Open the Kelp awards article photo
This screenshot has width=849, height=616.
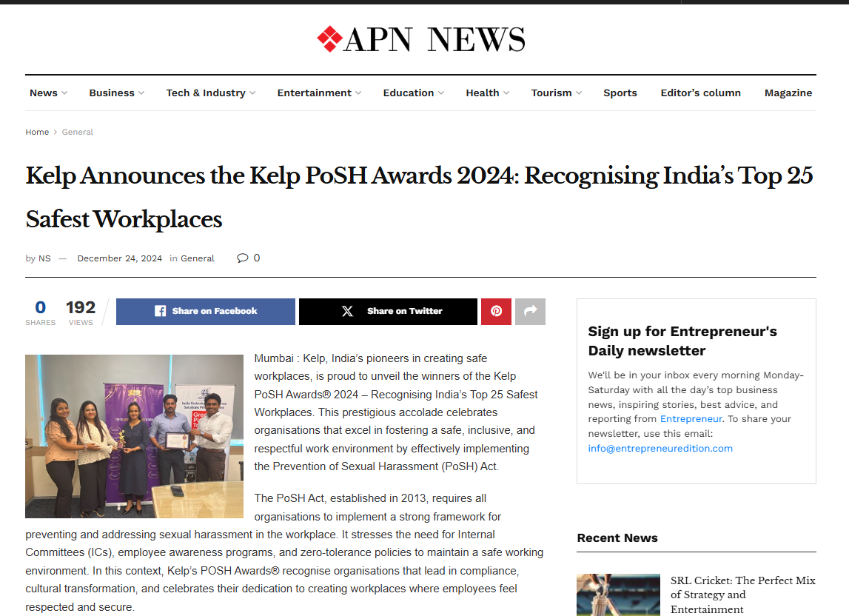[x=134, y=437]
